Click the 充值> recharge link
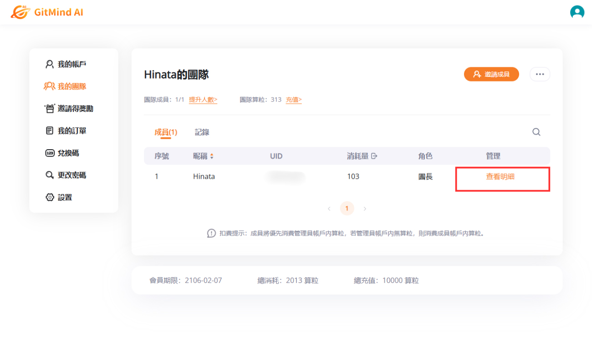The image size is (592, 364). click(x=294, y=100)
